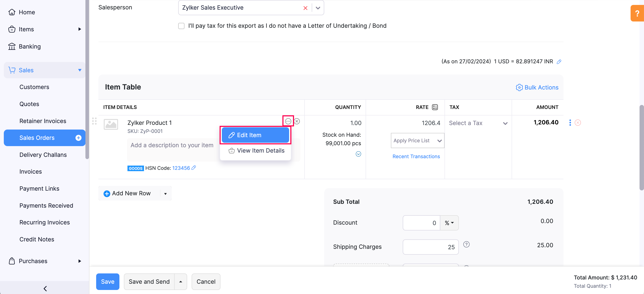Click the Add New Row button
Viewport: 644px width, 294px height.
pyautogui.click(x=131, y=193)
